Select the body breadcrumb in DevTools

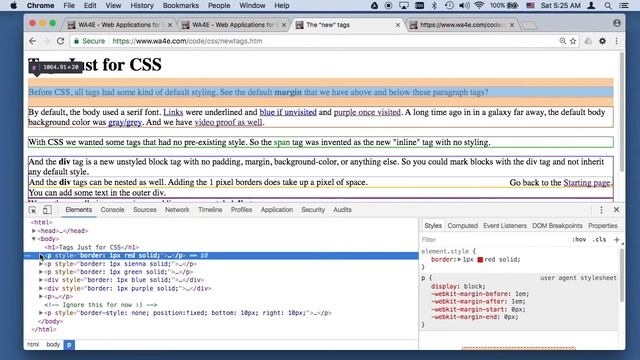coord(53,345)
